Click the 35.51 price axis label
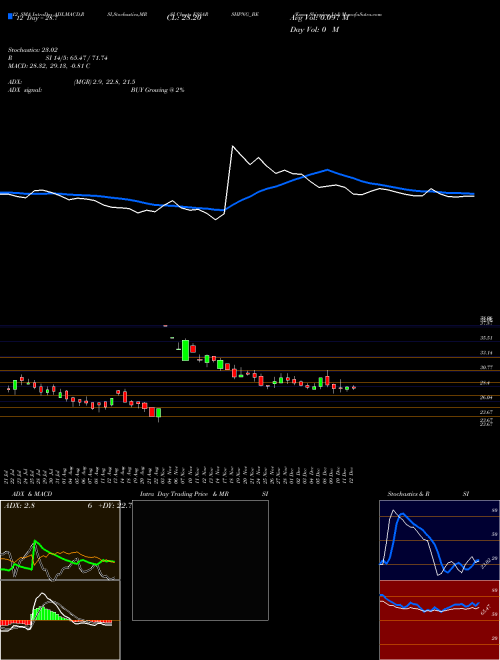The width and height of the screenshot is (500, 660). click(487, 338)
